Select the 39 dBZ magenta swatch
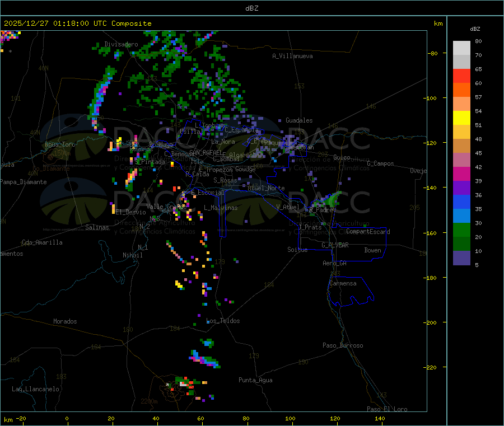Image resolution: width=504 pixels, height=426 pixels. (x=461, y=174)
